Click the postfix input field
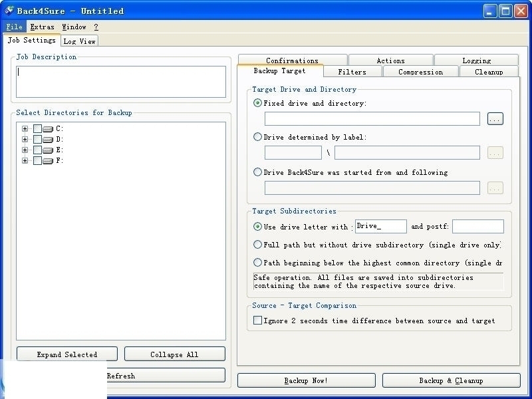The width and height of the screenshot is (532, 399). click(477, 226)
